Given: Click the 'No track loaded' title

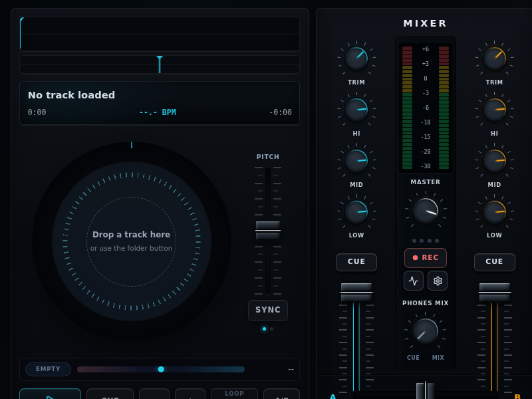Looking at the screenshot, I should tap(71, 95).
